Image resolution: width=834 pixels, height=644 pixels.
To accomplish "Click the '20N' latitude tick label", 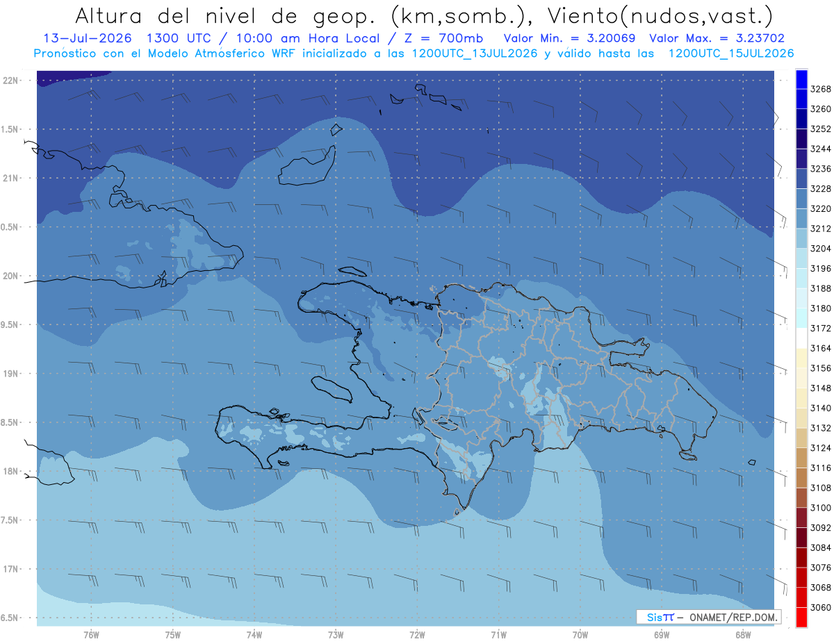I will point(10,276).
